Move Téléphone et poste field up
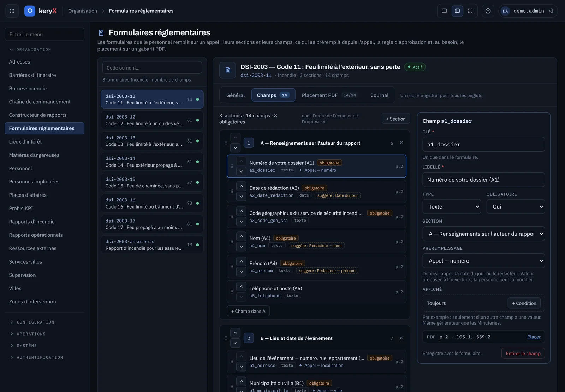 pos(241,287)
